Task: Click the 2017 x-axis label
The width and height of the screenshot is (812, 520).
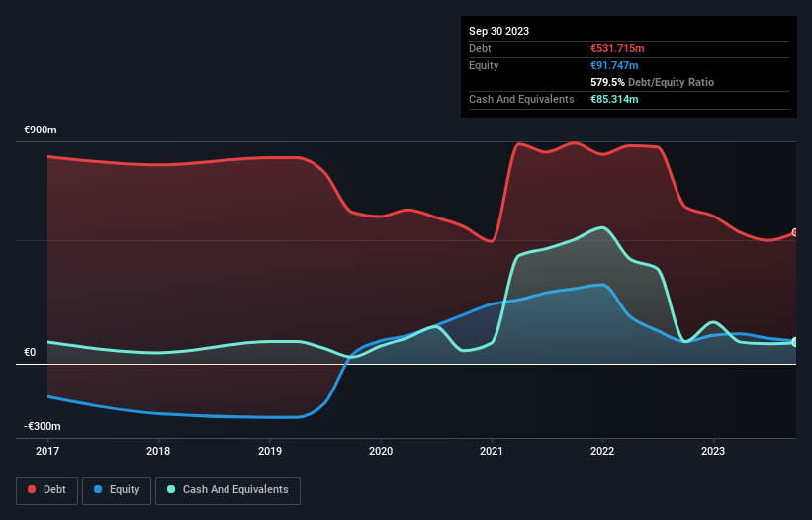Action: pos(47,451)
